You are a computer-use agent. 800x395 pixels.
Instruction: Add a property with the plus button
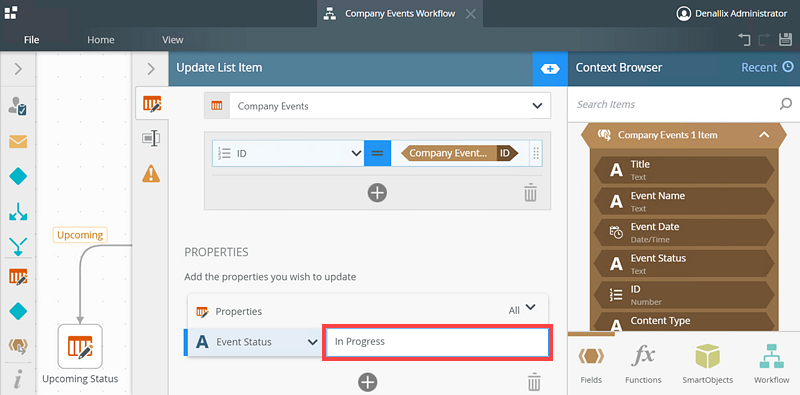pyautogui.click(x=367, y=382)
